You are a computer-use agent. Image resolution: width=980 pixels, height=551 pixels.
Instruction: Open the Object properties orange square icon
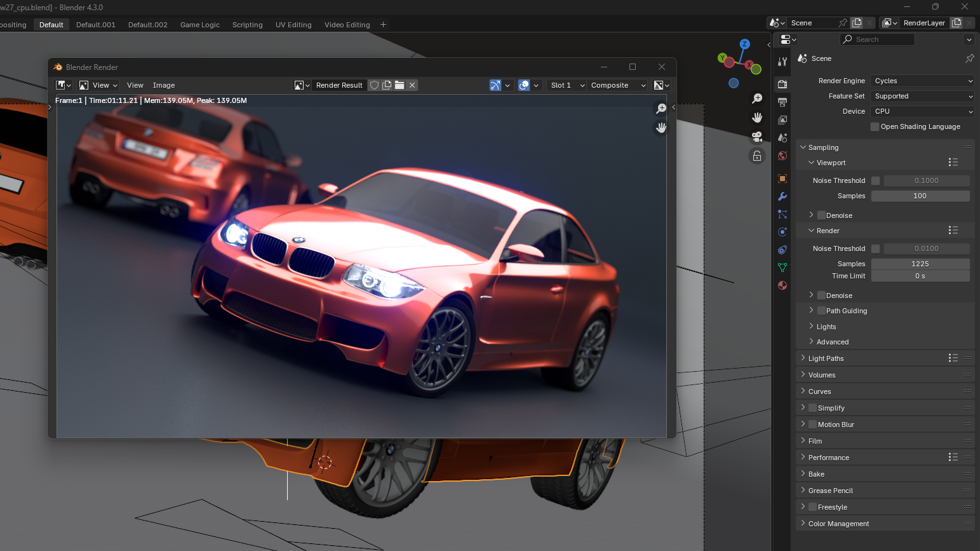(x=782, y=179)
